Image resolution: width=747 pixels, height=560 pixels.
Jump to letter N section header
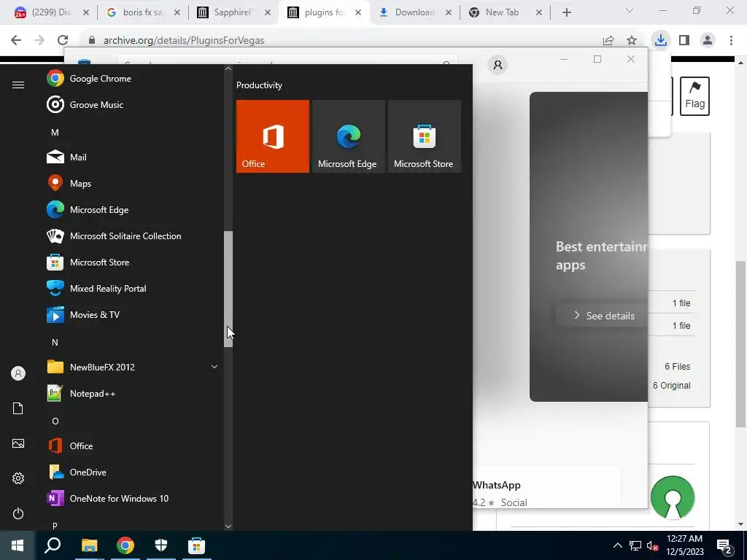(x=55, y=343)
